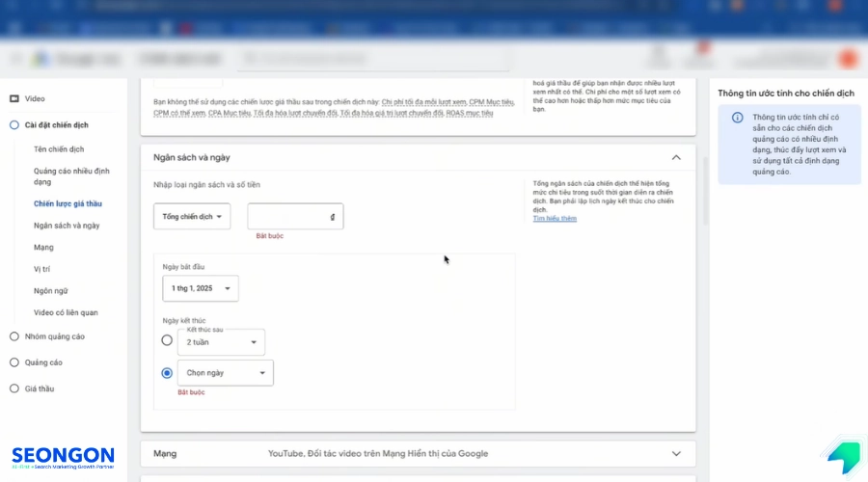Collapse the 'Ngân sách và ngày' section
Viewport: 868px width, 482px height.
click(676, 158)
